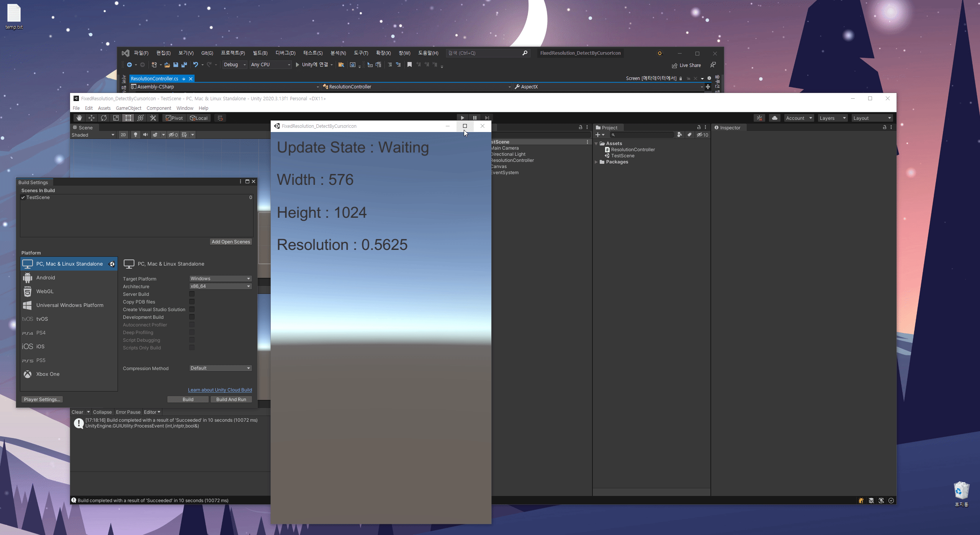Expand the Packages folder in Project
980x535 pixels.
click(x=596, y=162)
